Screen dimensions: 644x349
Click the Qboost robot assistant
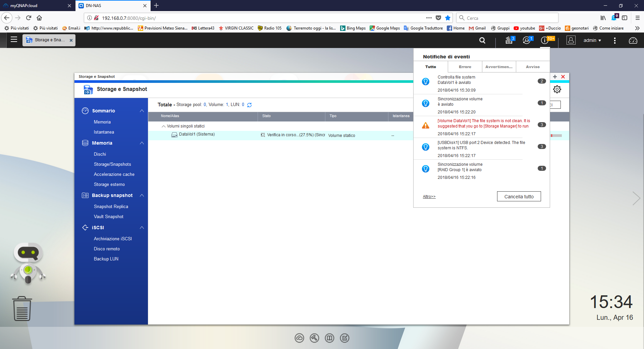(28, 263)
